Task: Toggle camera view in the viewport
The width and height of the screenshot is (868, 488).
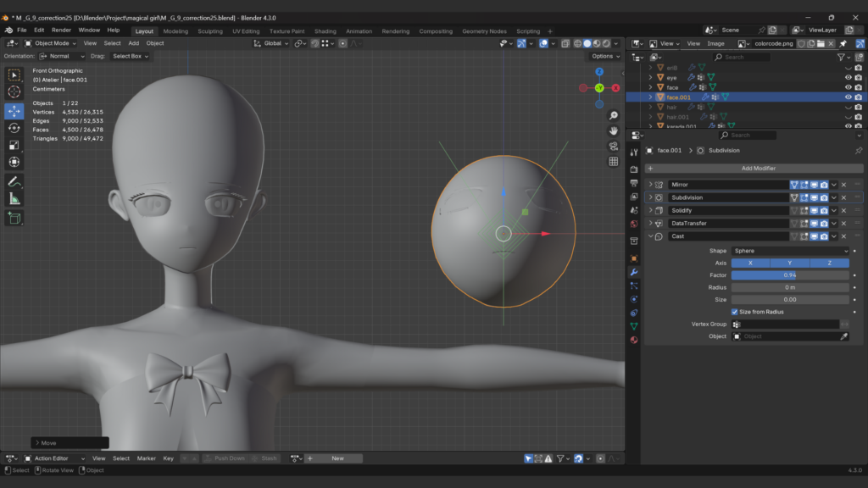Action: coord(614,146)
